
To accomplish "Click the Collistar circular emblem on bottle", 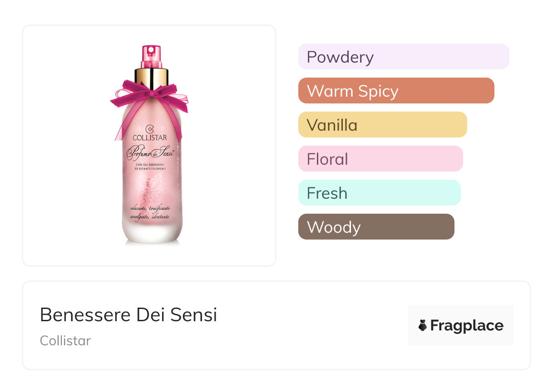I will coord(149,129).
